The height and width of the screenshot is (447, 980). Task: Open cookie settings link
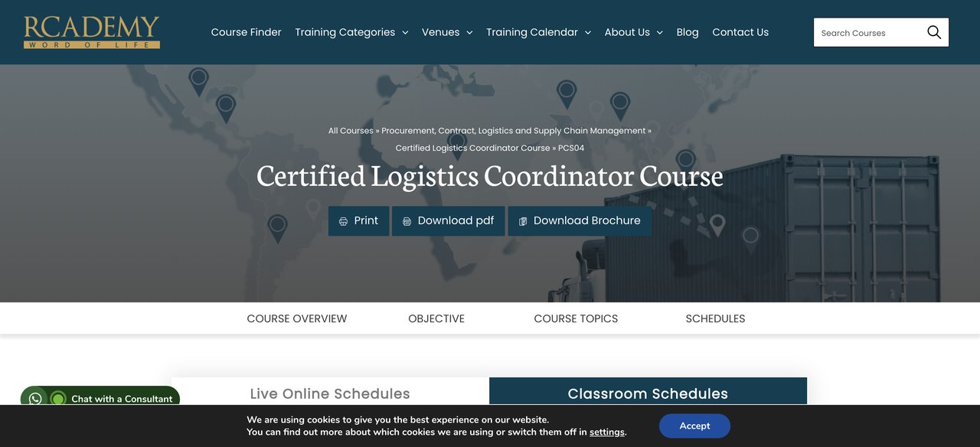coord(606,432)
